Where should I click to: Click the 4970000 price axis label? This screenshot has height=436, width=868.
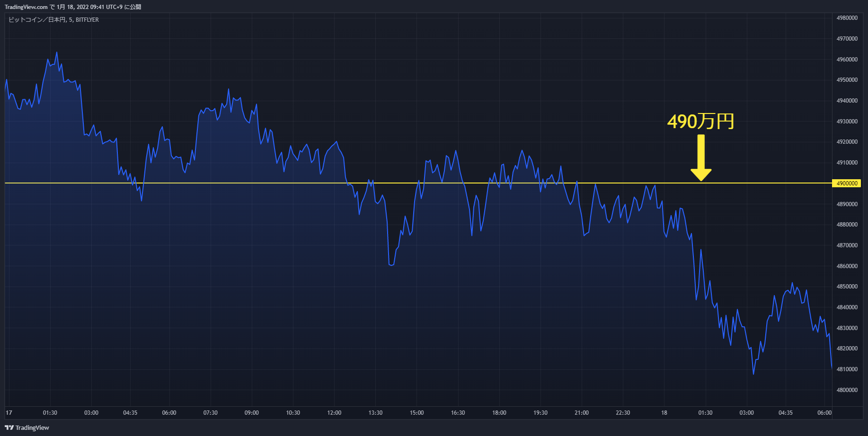click(x=847, y=39)
